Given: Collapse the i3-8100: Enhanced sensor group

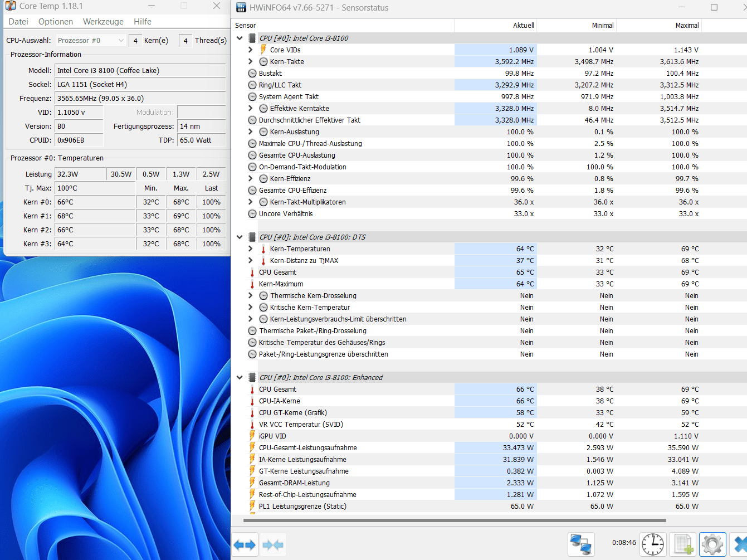Looking at the screenshot, I should tap(240, 377).
